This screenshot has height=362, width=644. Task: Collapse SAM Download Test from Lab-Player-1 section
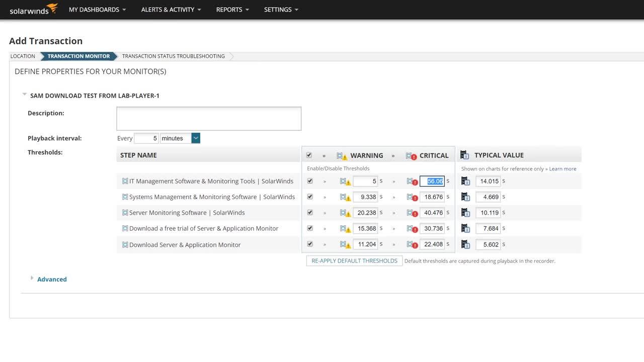pos(24,95)
